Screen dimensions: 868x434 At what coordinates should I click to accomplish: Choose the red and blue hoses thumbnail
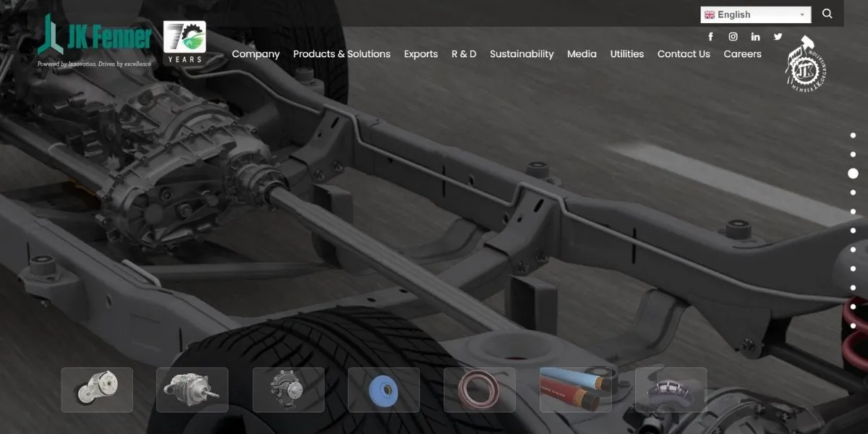coord(575,390)
